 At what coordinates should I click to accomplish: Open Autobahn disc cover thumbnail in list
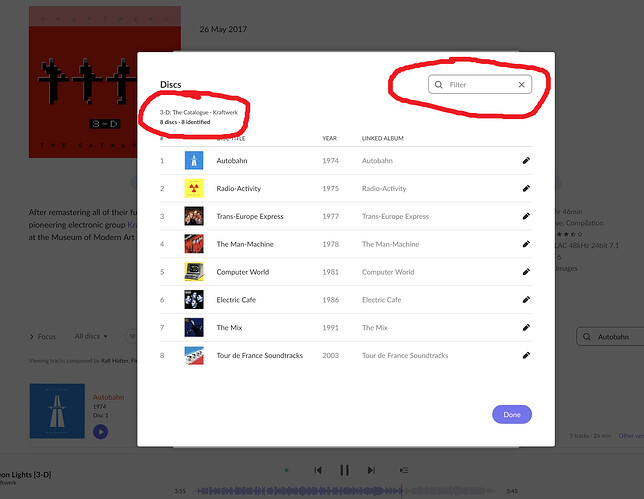point(194,161)
